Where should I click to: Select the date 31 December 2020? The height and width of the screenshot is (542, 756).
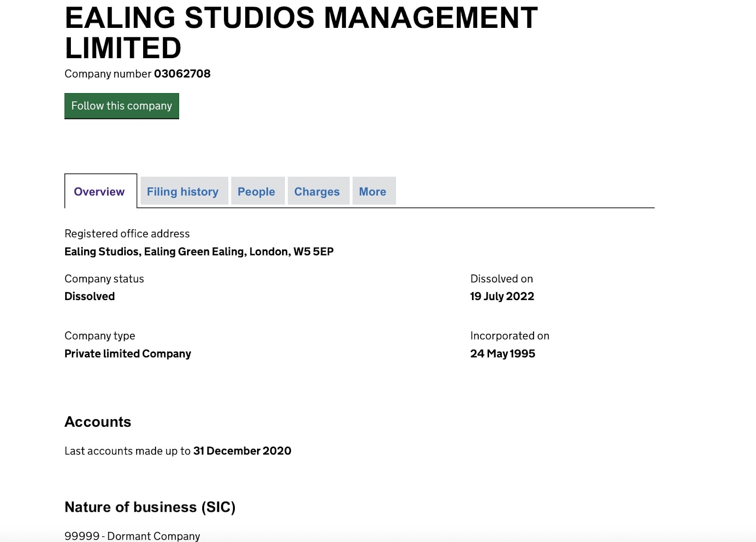click(242, 451)
